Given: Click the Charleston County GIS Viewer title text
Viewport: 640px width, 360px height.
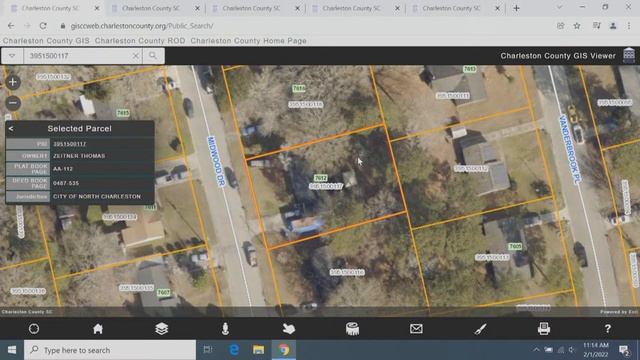Looking at the screenshot, I should point(558,56).
